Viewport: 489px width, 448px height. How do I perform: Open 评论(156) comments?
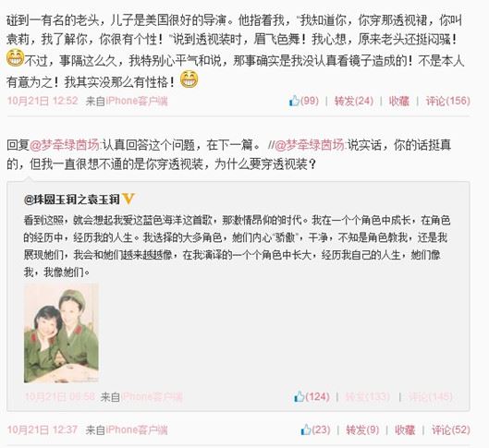click(x=447, y=101)
